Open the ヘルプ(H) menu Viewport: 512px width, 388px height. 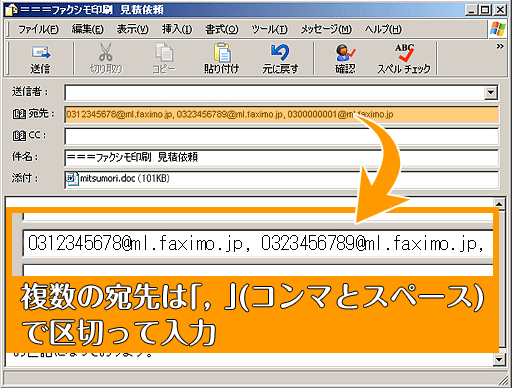(383, 29)
